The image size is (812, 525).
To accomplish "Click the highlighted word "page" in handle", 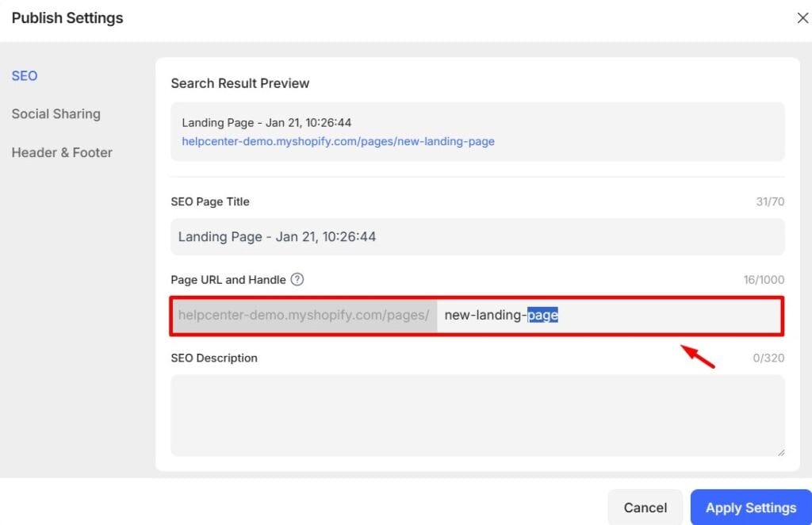I will click(543, 316).
